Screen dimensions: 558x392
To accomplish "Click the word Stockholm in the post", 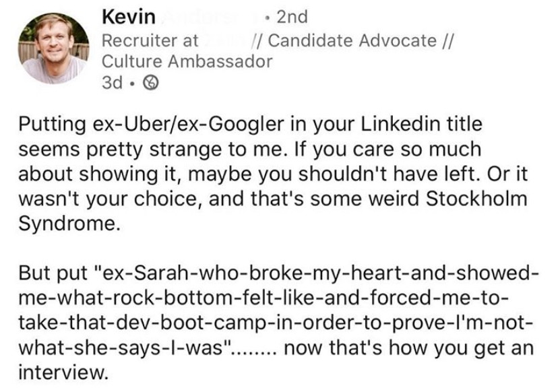I will pos(476,199).
